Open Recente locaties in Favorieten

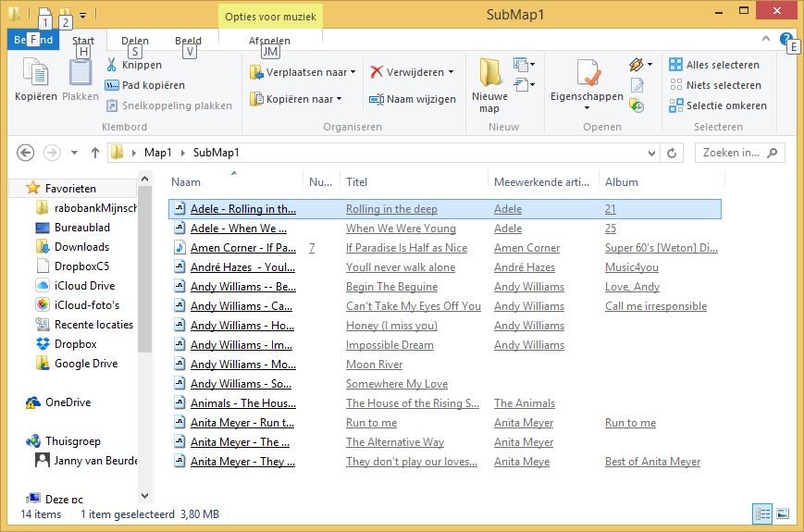84,325
